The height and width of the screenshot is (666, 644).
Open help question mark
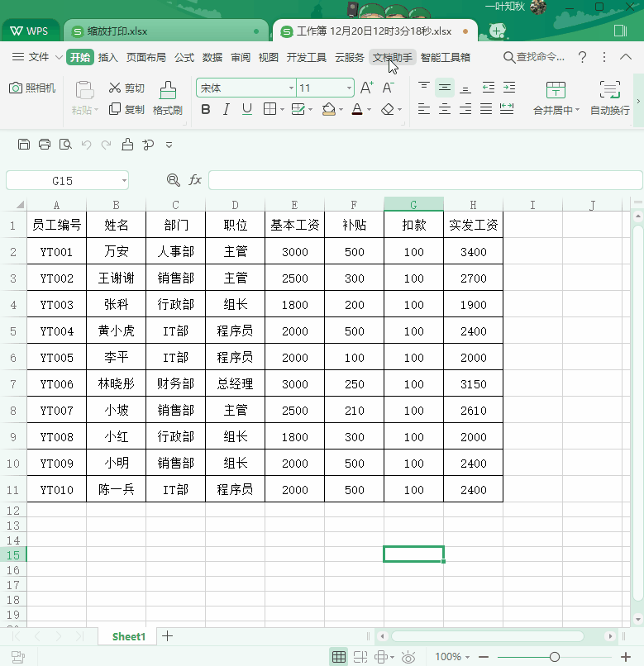(x=582, y=57)
